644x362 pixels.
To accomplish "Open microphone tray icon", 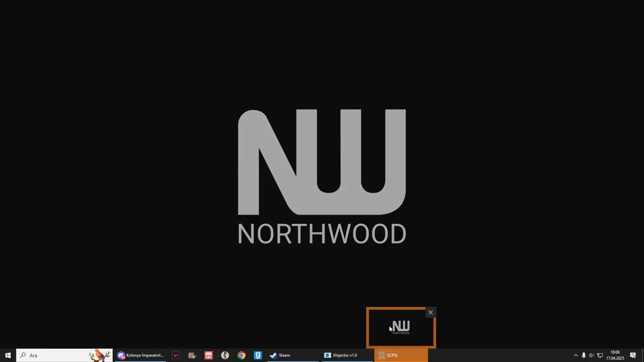I will 584,355.
